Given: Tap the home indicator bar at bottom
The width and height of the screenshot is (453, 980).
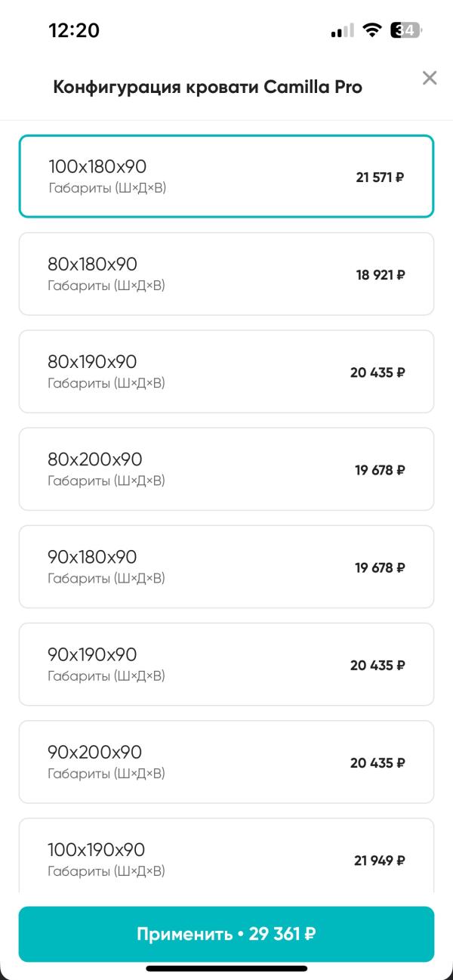Looking at the screenshot, I should 226,969.
